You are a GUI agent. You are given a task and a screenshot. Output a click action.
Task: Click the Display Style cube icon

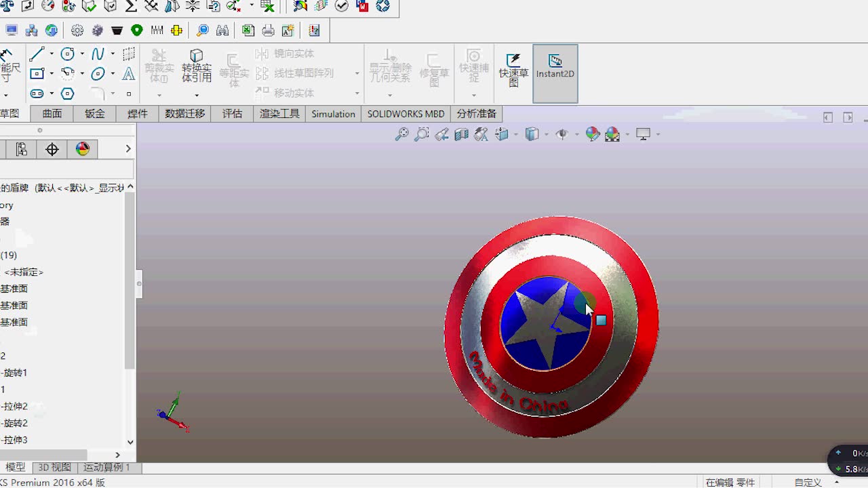coord(532,134)
